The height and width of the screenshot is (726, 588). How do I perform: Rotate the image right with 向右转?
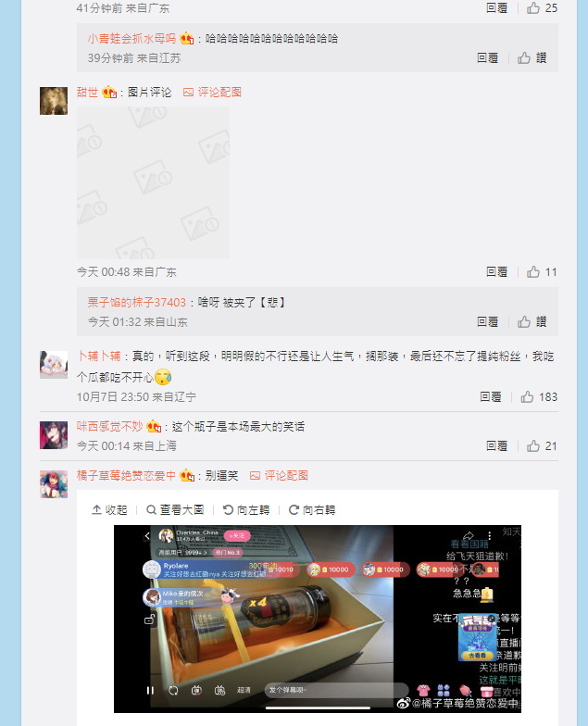point(312,509)
